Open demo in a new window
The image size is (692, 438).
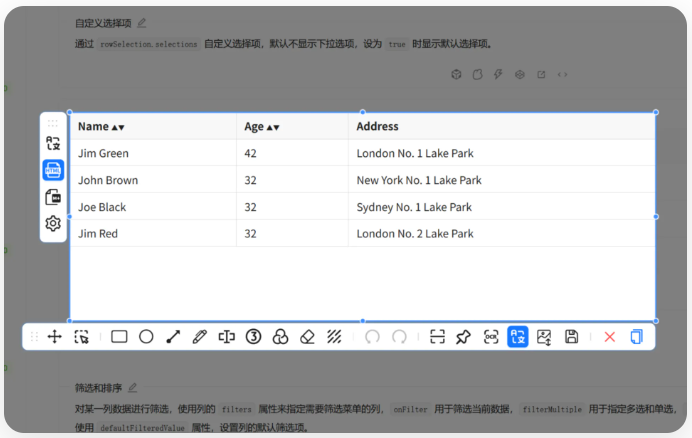tap(541, 75)
